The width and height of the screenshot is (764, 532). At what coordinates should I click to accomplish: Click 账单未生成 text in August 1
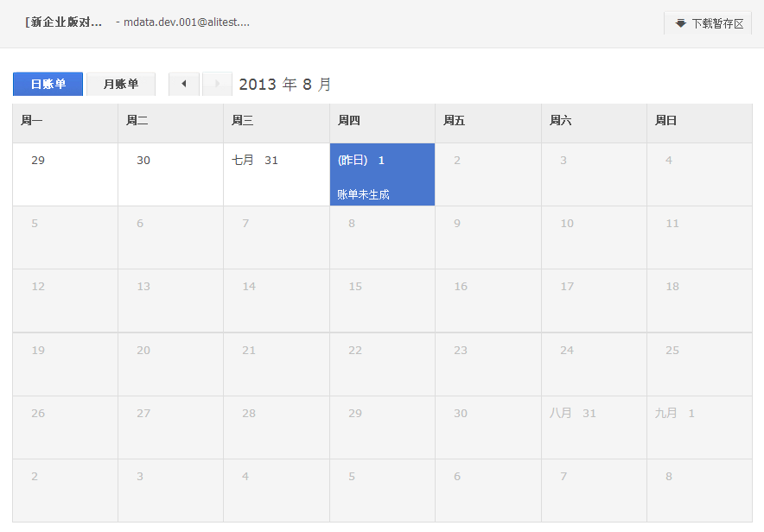click(363, 194)
